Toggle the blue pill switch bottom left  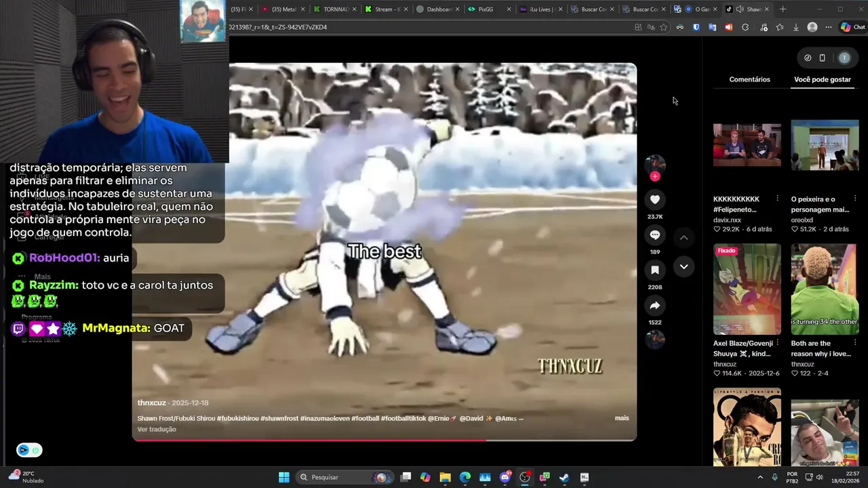pyautogui.click(x=29, y=450)
